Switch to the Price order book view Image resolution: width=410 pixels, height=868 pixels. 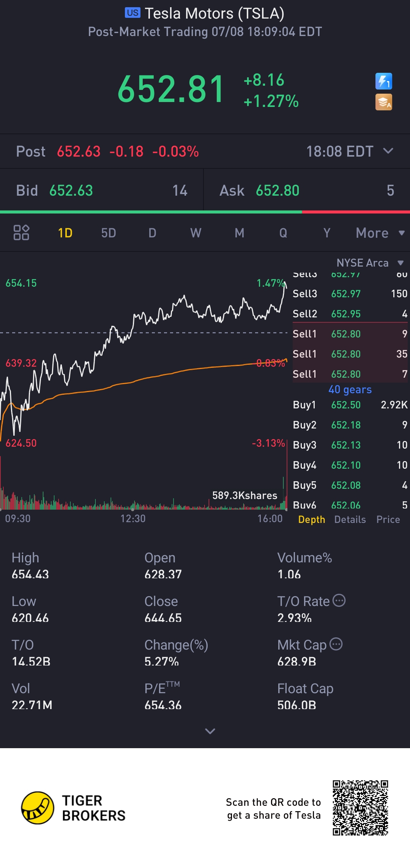[x=388, y=520]
